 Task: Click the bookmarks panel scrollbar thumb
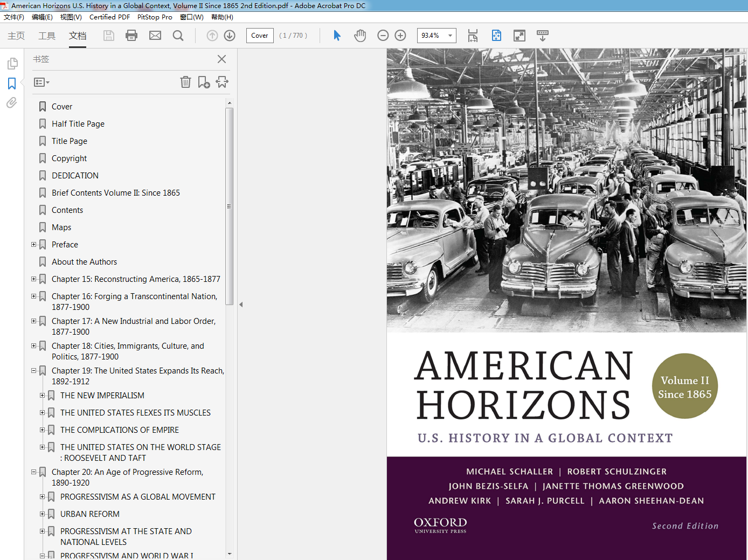[x=229, y=206]
